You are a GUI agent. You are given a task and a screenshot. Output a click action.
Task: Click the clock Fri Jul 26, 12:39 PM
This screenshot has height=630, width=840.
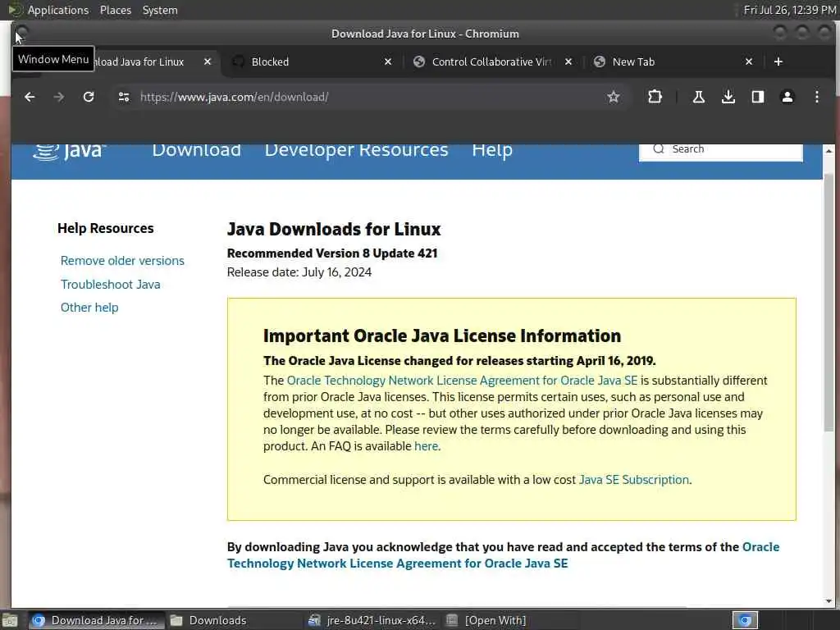(790, 10)
